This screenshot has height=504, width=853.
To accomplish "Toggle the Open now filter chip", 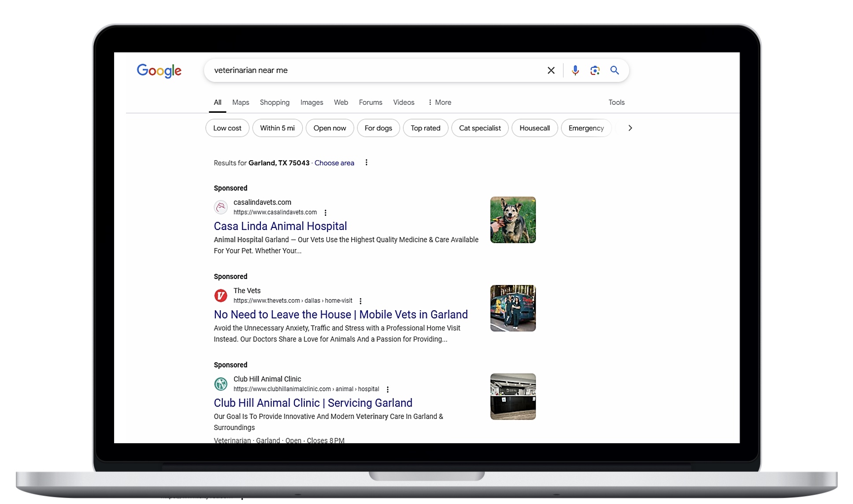I will click(330, 128).
